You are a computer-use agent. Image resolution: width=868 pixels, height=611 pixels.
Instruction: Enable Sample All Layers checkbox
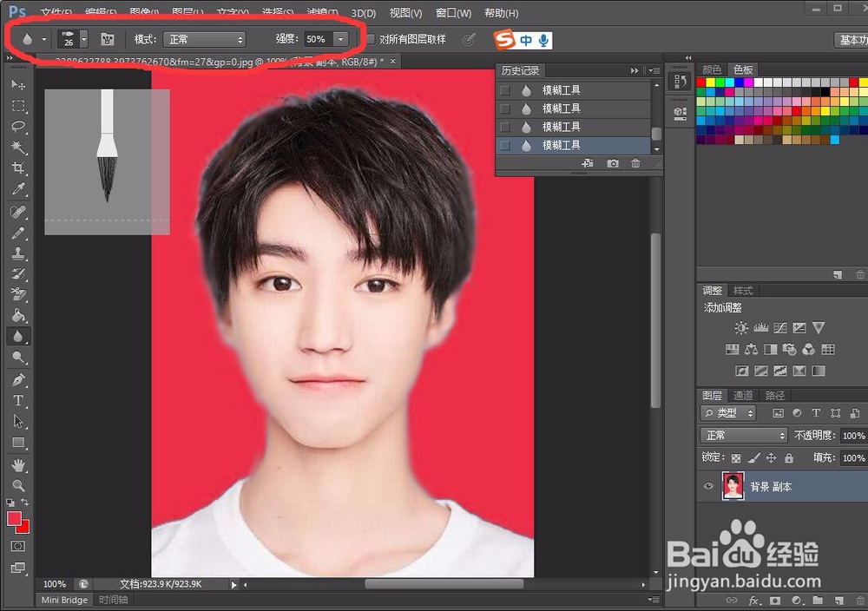pyautogui.click(x=369, y=39)
